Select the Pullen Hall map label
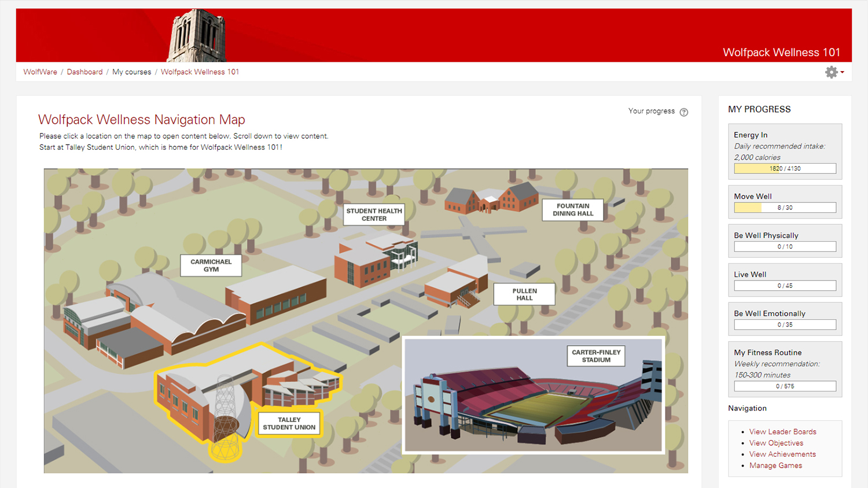This screenshot has height=488, width=868. coord(524,294)
